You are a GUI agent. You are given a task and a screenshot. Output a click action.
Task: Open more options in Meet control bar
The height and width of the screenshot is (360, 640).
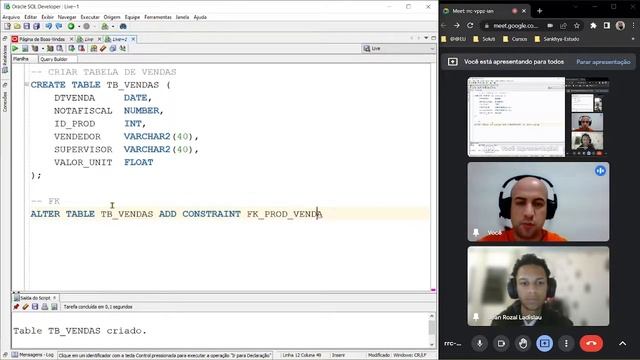[566, 344]
